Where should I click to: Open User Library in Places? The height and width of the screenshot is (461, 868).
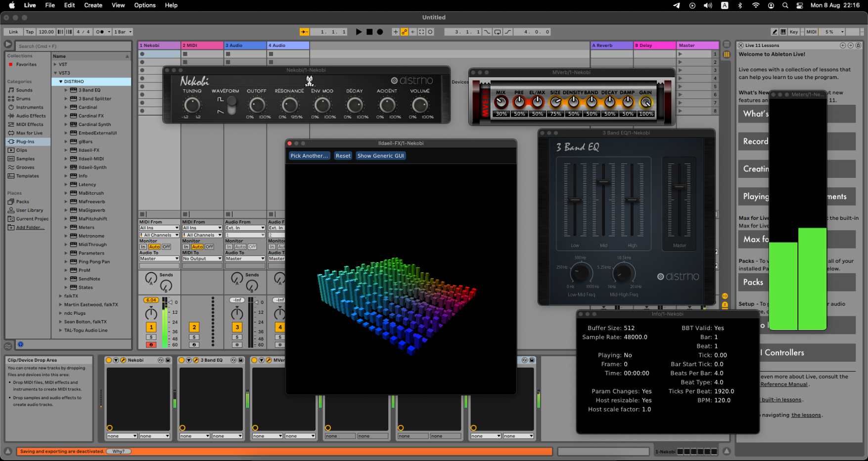[28, 210]
